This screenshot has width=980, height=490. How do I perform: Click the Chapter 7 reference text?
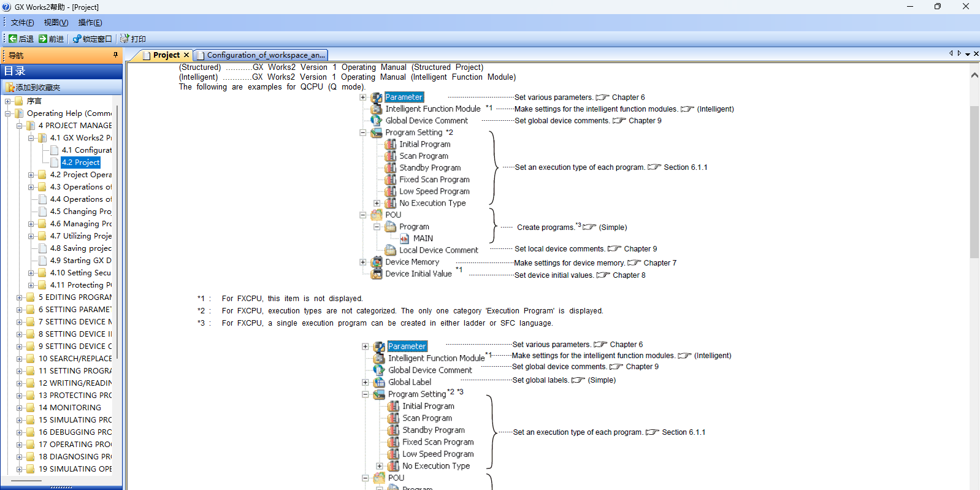[660, 263]
